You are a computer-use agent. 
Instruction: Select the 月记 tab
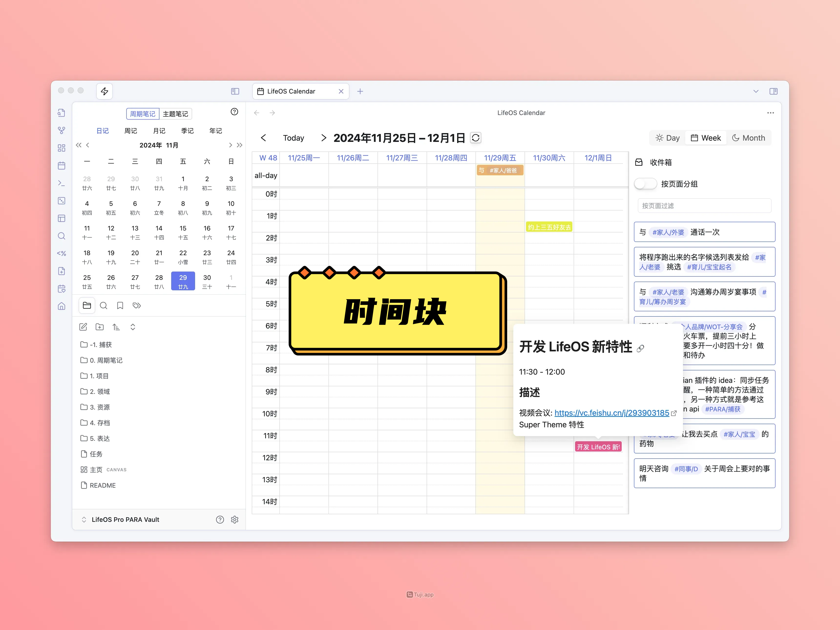point(159,131)
